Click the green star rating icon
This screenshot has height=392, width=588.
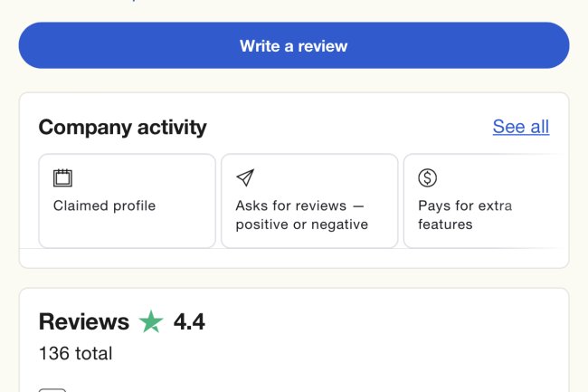click(151, 321)
